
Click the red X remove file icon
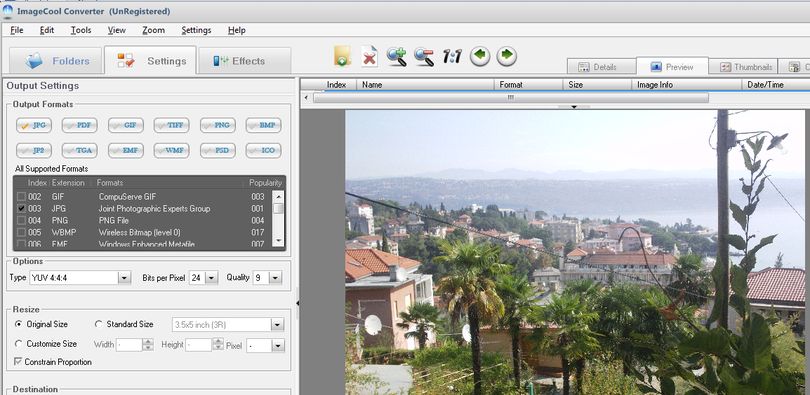tap(369, 56)
